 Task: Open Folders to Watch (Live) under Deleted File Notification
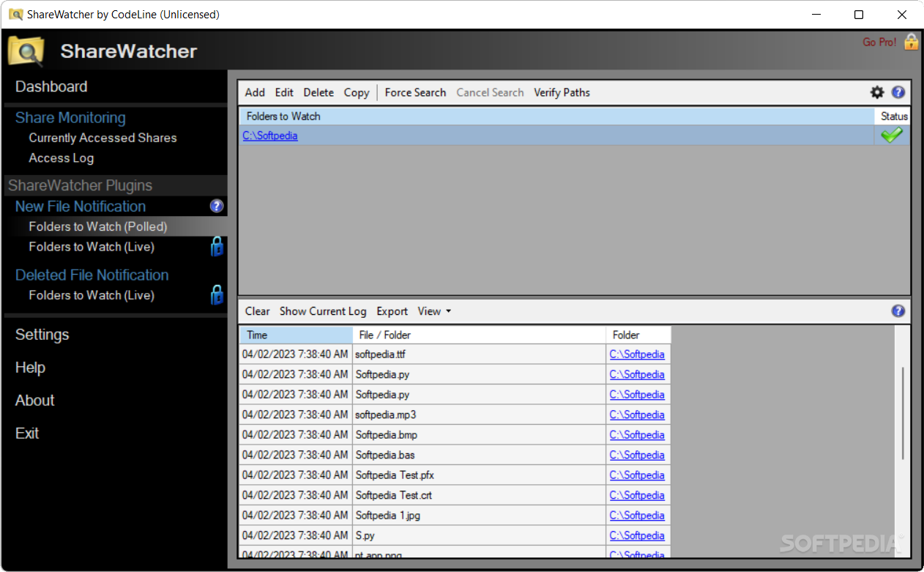(x=92, y=295)
